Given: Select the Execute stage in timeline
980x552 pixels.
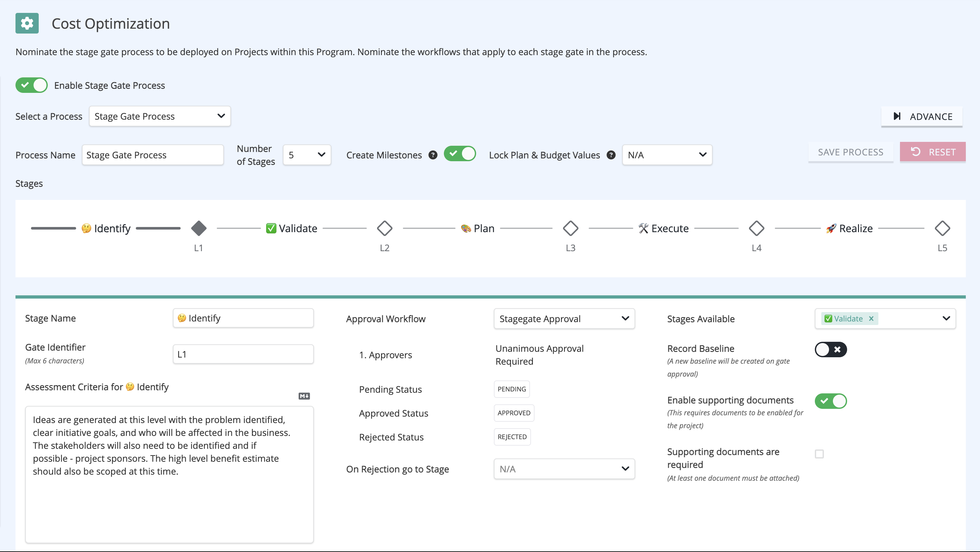Looking at the screenshot, I should coord(664,228).
